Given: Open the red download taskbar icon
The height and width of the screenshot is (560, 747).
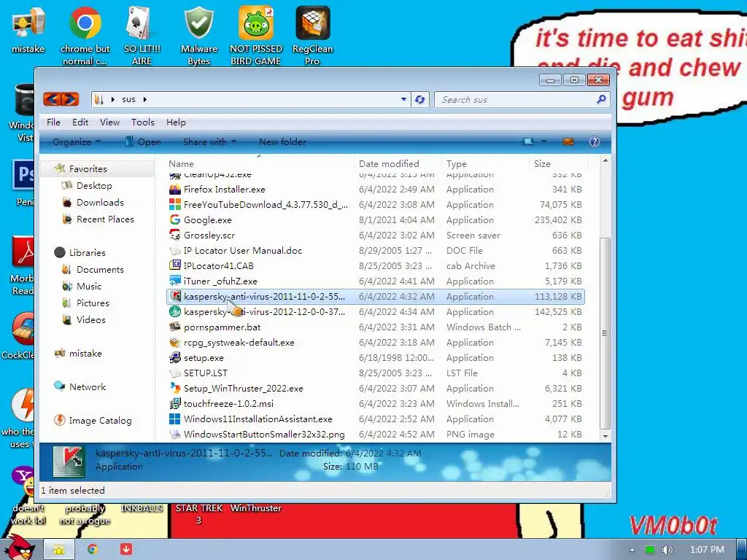Looking at the screenshot, I should pyautogui.click(x=126, y=549).
